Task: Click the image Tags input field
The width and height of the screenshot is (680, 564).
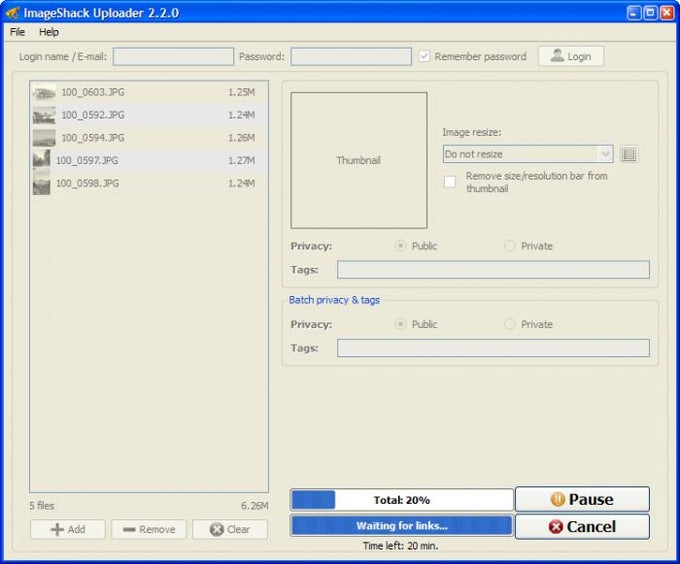Action: (x=493, y=269)
